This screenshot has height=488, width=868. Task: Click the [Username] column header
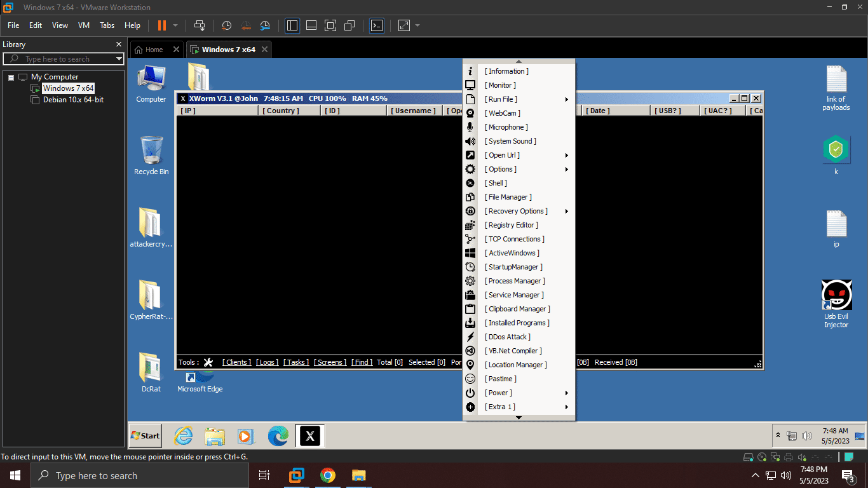pyautogui.click(x=415, y=111)
